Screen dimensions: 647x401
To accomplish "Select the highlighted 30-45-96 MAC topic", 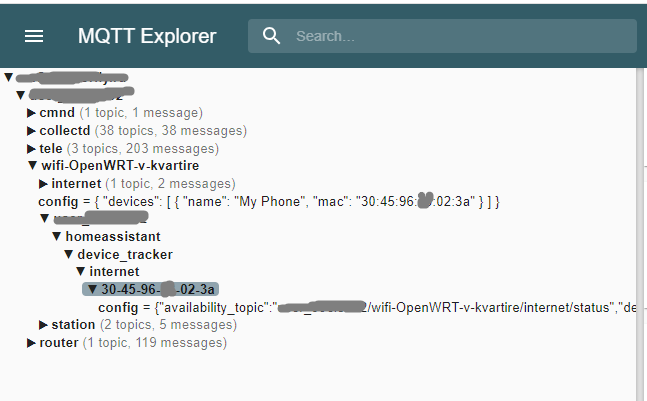I will coord(158,290).
